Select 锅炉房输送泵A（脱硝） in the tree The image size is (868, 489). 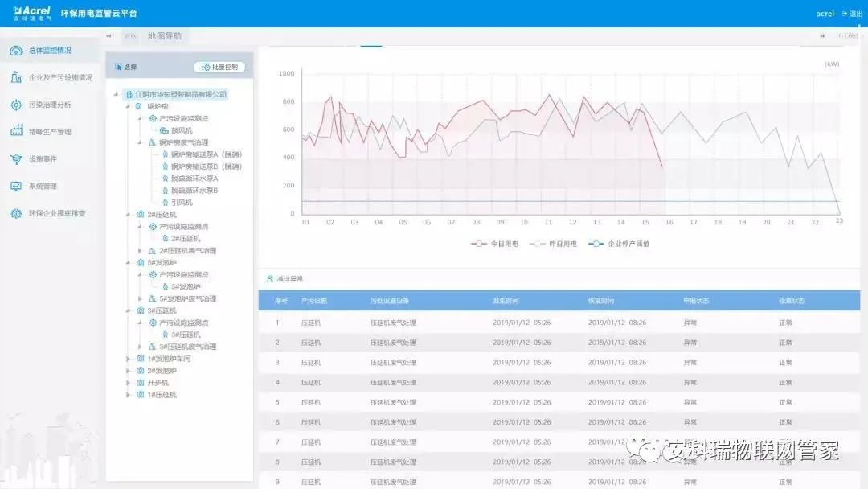coord(207,154)
